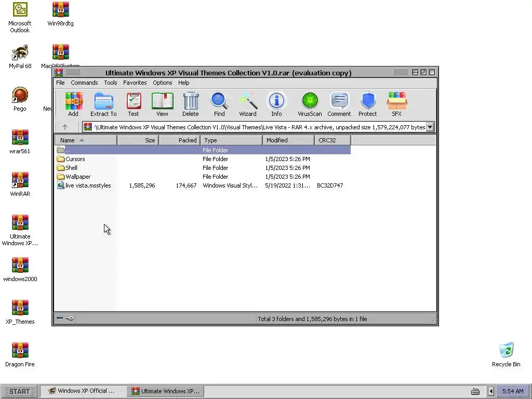Screen dimensions: 532x399
Task: Click the START button on taskbar
Action: [19, 391]
